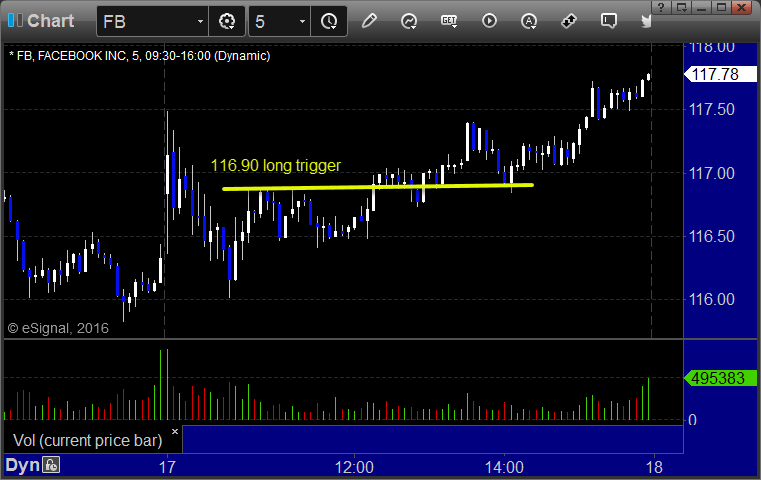Close the chart window
The width and height of the screenshot is (761, 480).
[x=742, y=7]
